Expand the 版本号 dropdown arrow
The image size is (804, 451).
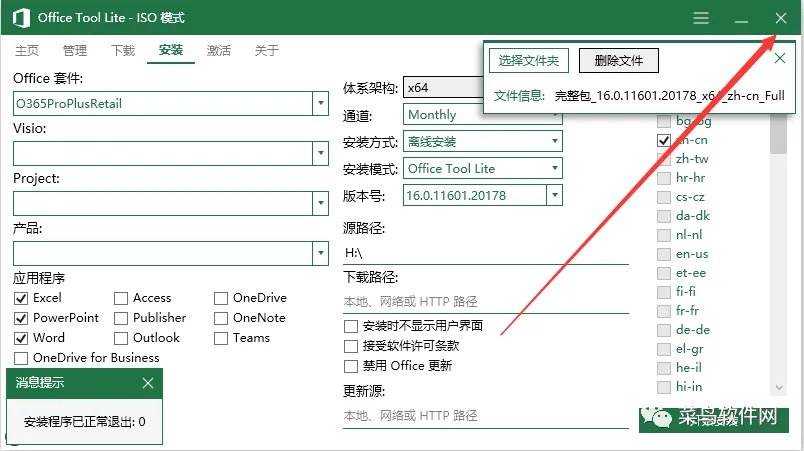[x=554, y=195]
